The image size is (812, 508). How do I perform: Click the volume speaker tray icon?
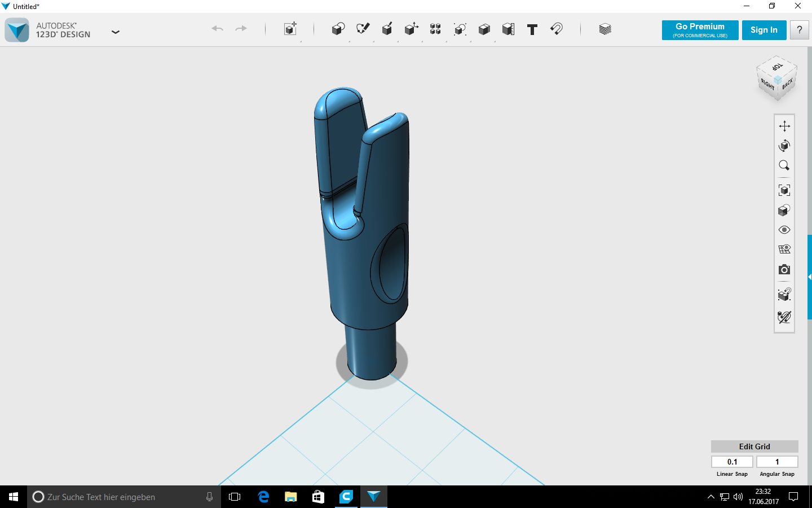pyautogui.click(x=738, y=497)
